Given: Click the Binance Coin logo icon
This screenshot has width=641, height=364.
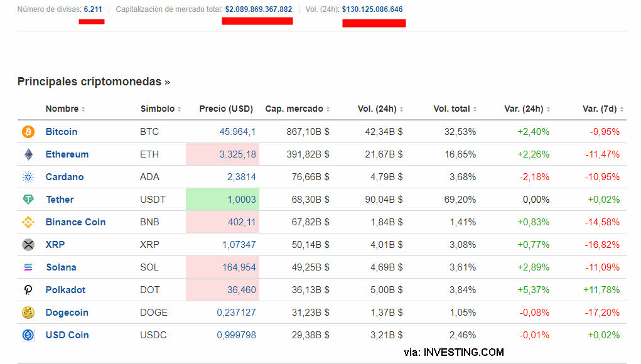Looking at the screenshot, I should pyautogui.click(x=28, y=222).
